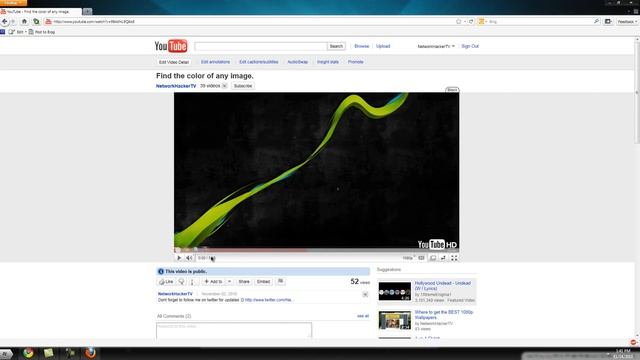Open Where to get the BEST 1080p Wallpapers link

point(444,315)
